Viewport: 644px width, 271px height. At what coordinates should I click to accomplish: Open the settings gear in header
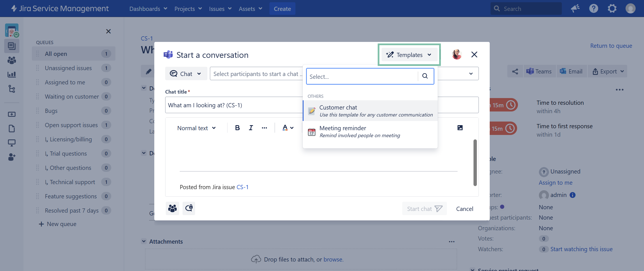pos(612,9)
